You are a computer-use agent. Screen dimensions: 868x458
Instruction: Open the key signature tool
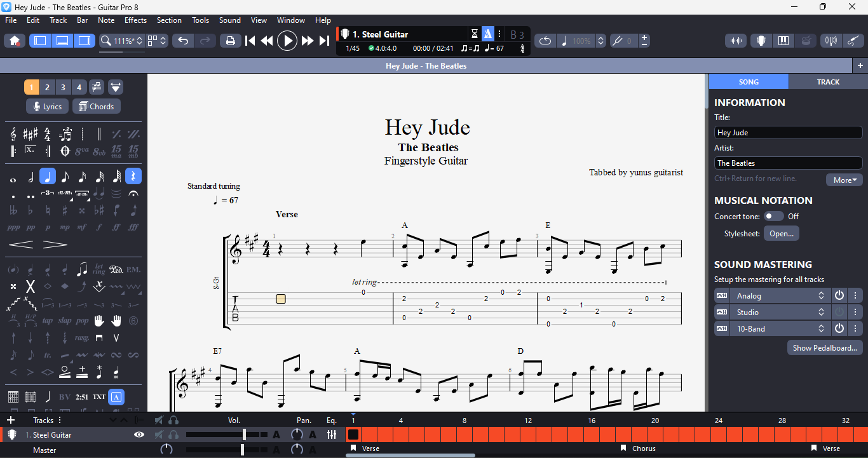[x=31, y=134]
